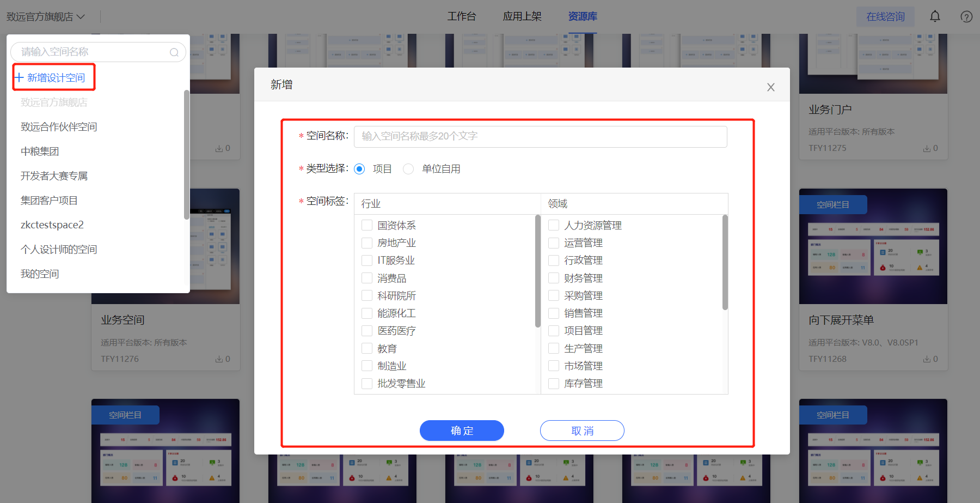Check the 行政管理 checkbox
This screenshot has width=980, height=503.
[x=554, y=260]
